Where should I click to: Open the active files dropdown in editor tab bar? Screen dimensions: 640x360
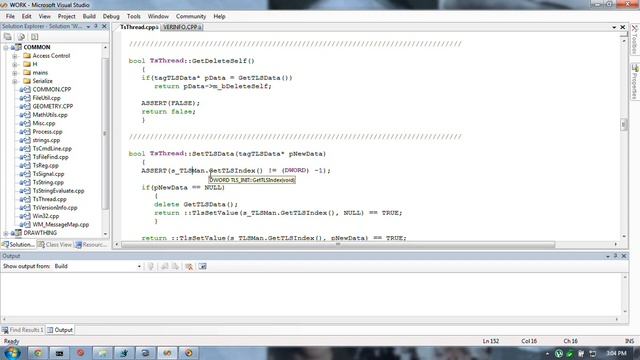(x=614, y=27)
